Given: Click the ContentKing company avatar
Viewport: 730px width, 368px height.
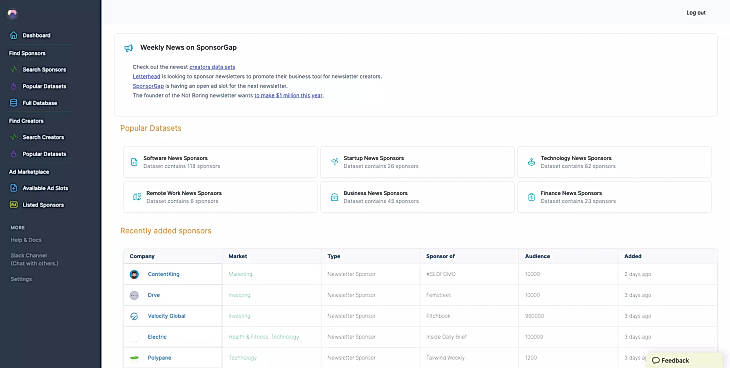Looking at the screenshot, I should (x=134, y=274).
